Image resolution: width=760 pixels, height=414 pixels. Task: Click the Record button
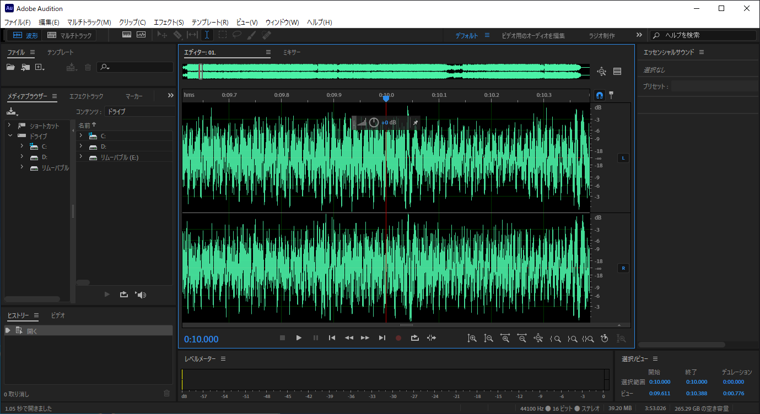[398, 338]
